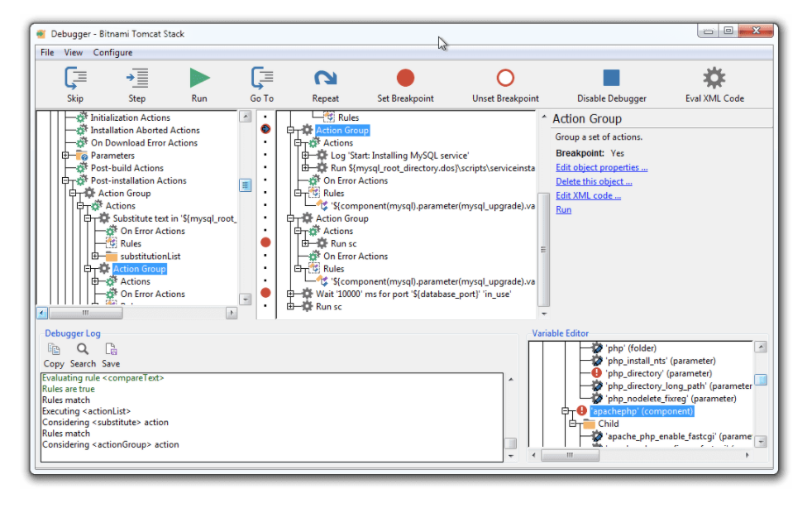Select 'php_nodelete_fixreg' (parameter) row
Viewport: 812px width, 508px height.
(x=671, y=398)
